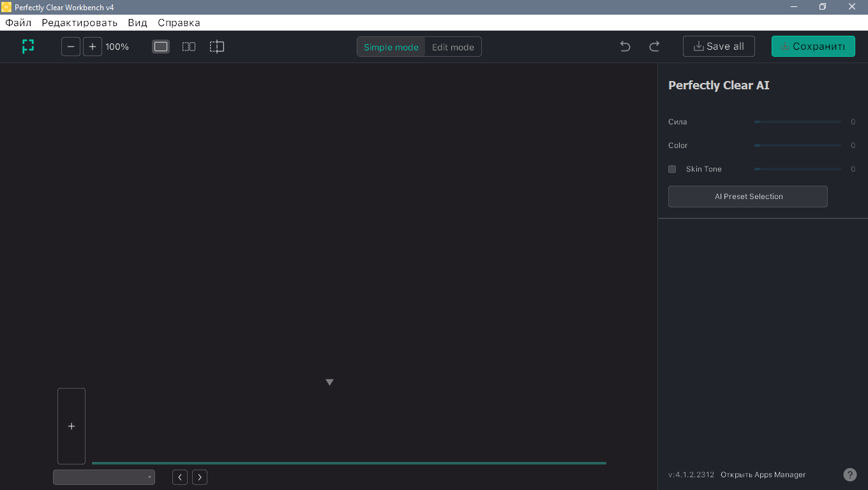Image resolution: width=868 pixels, height=490 pixels.
Task: Enable split-view compare mode icon
Action: pyautogui.click(x=217, y=47)
